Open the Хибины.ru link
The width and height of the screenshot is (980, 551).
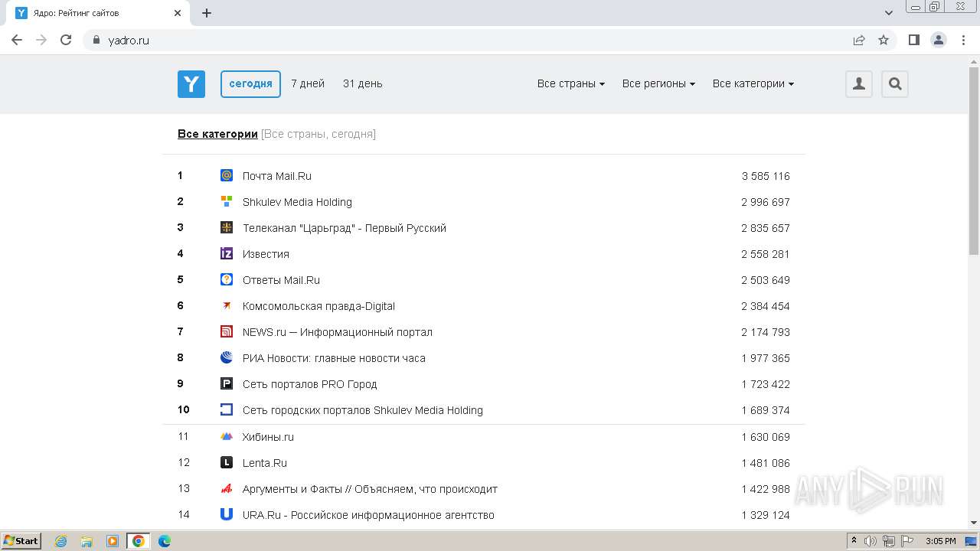pos(268,437)
